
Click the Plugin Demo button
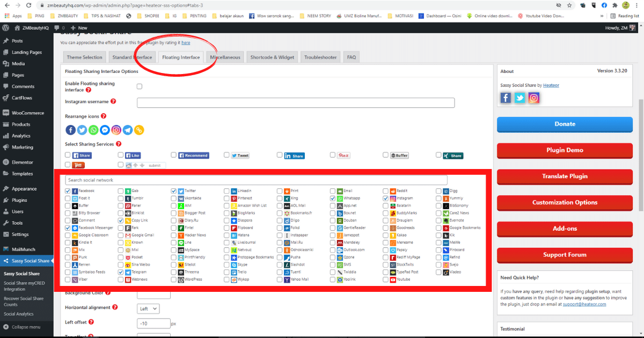pyautogui.click(x=565, y=151)
